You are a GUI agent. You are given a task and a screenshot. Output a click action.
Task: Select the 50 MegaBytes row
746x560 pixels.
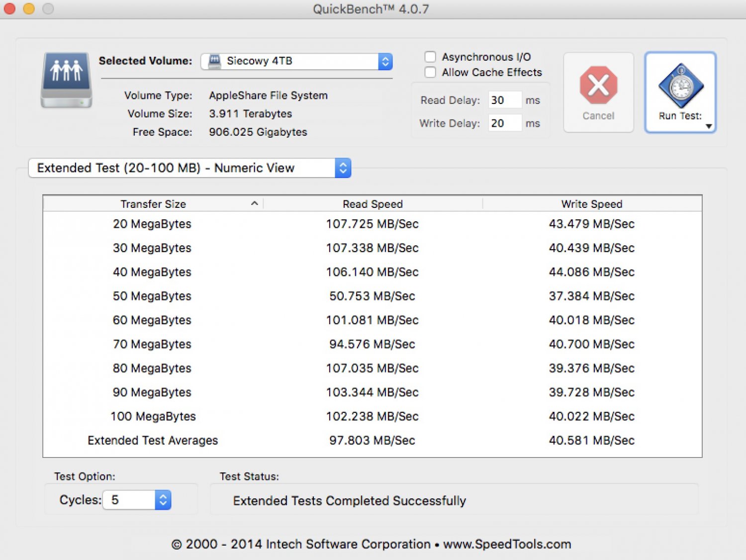click(373, 296)
